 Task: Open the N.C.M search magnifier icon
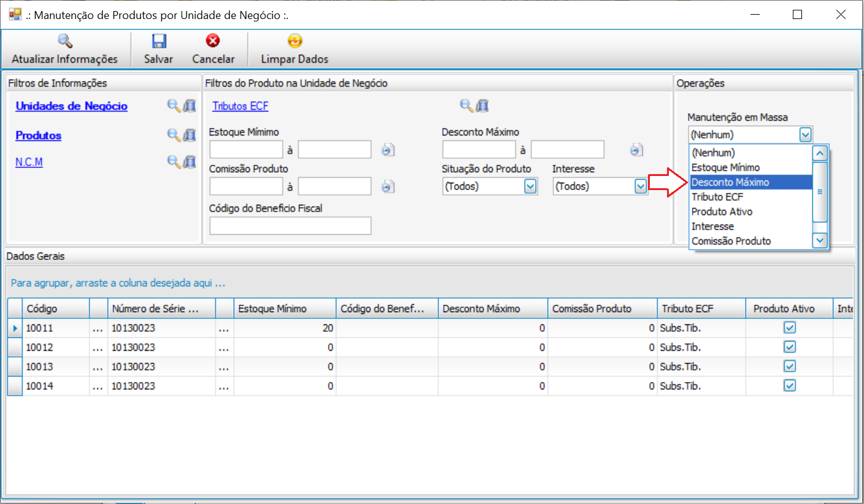(174, 161)
